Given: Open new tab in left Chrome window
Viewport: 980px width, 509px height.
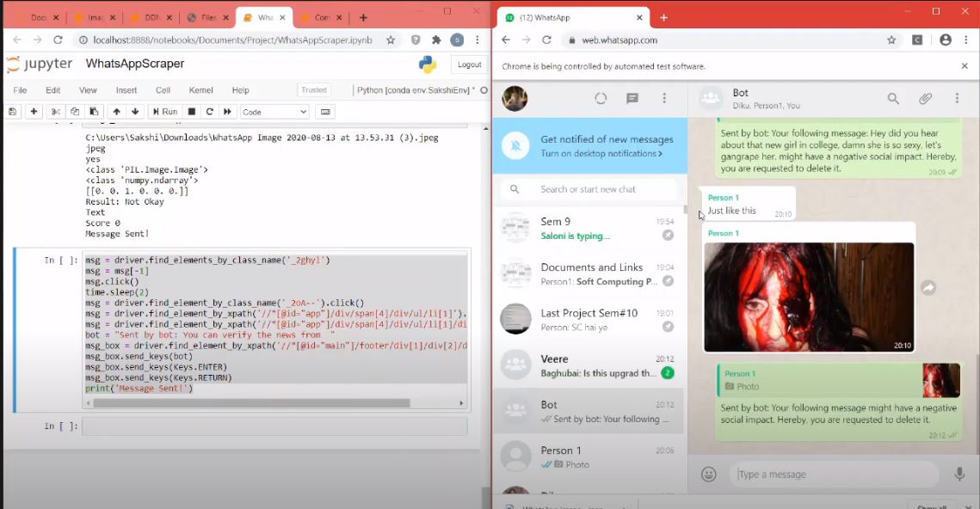Looking at the screenshot, I should (363, 17).
